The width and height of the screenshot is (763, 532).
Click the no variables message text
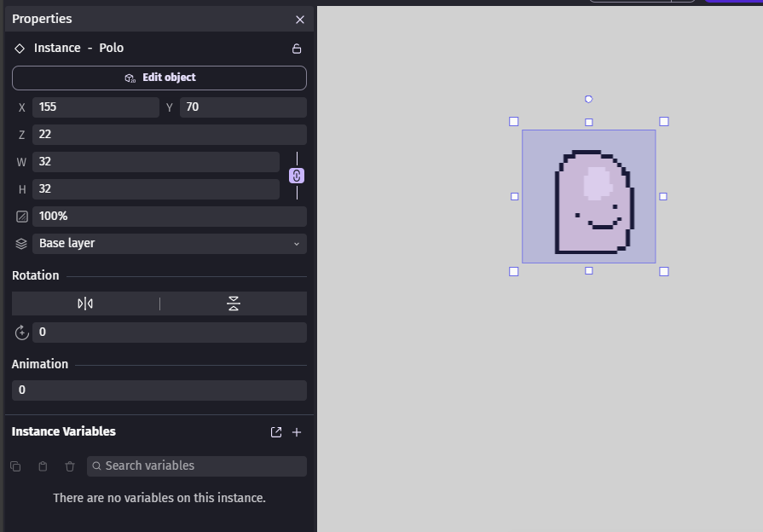point(159,498)
